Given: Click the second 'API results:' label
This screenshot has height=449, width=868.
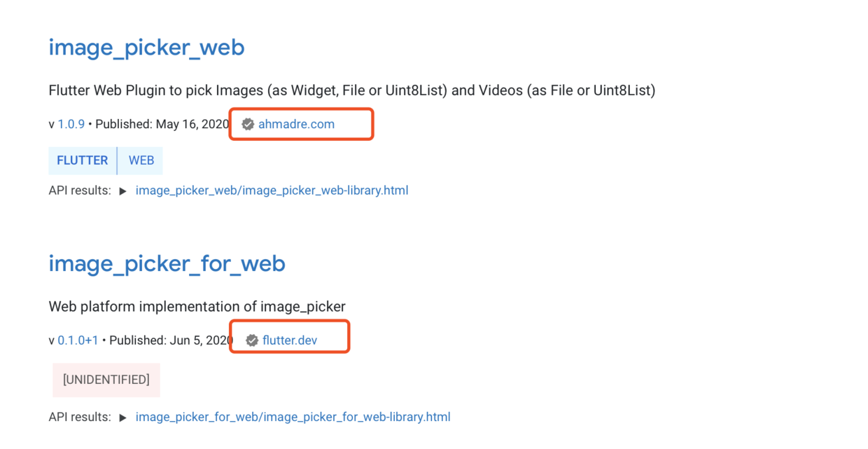Looking at the screenshot, I should point(80,417).
